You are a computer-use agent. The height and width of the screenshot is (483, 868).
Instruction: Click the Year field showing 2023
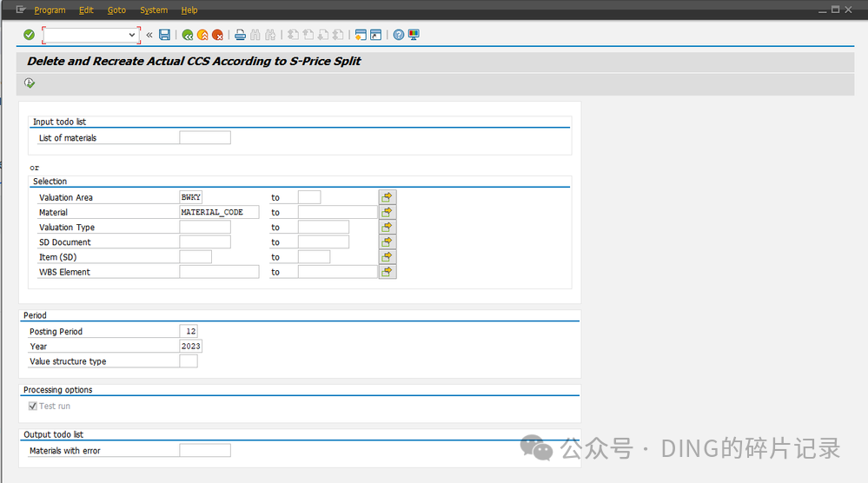[191, 346]
